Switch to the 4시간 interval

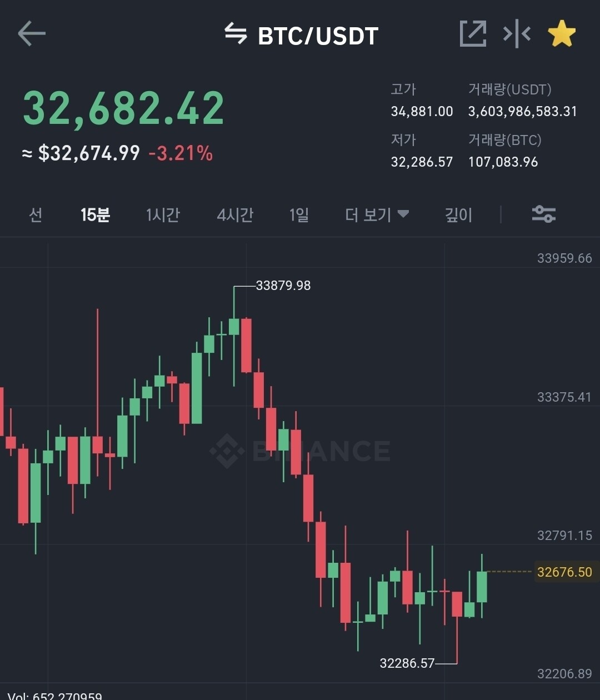point(235,214)
